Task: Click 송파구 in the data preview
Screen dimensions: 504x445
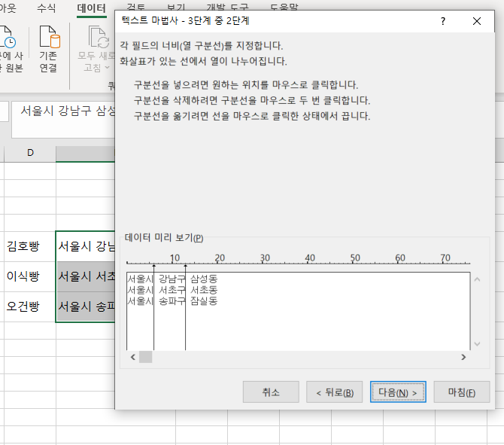Action: (x=172, y=301)
